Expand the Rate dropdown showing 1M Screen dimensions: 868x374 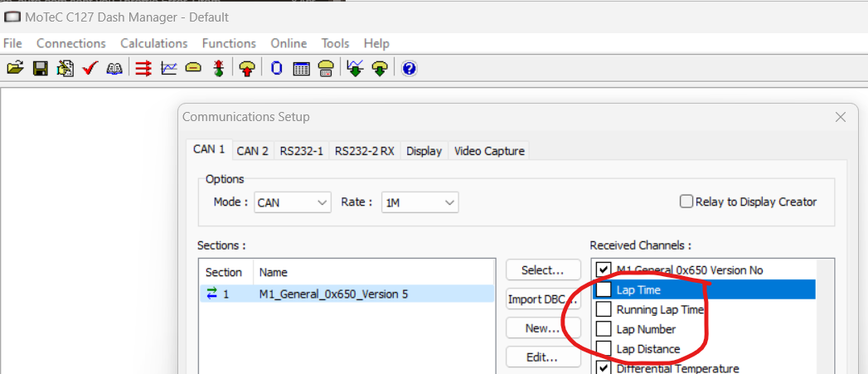point(419,202)
